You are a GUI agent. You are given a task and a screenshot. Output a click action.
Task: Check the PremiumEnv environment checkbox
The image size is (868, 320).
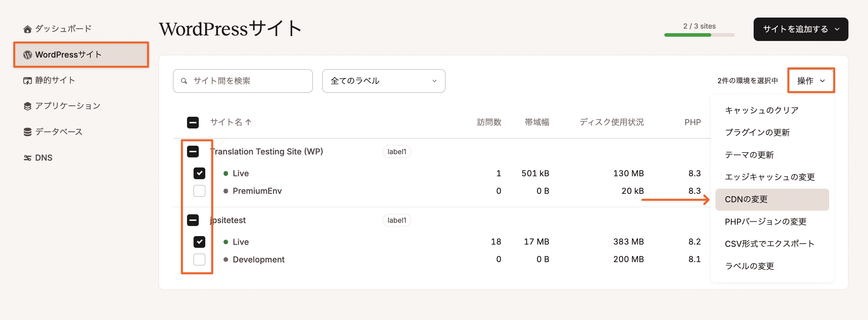pyautogui.click(x=199, y=191)
